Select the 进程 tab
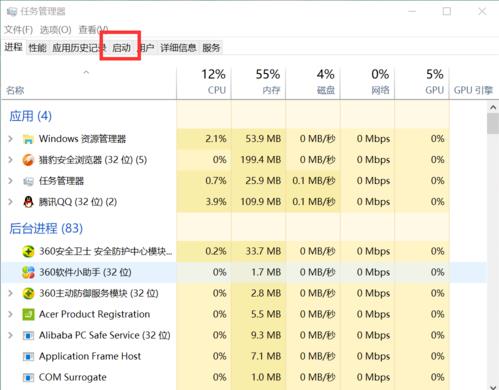 pyautogui.click(x=14, y=47)
